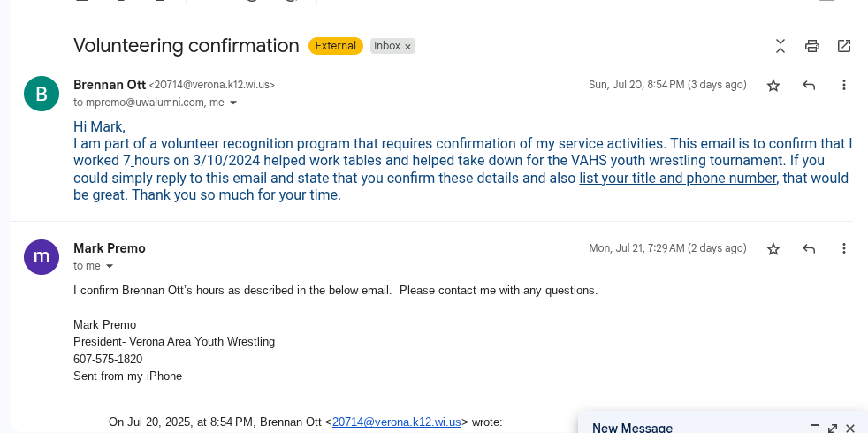This screenshot has width=868, height=433.
Task: Expand 'to me' details under Mark Premo
Action: click(x=110, y=266)
